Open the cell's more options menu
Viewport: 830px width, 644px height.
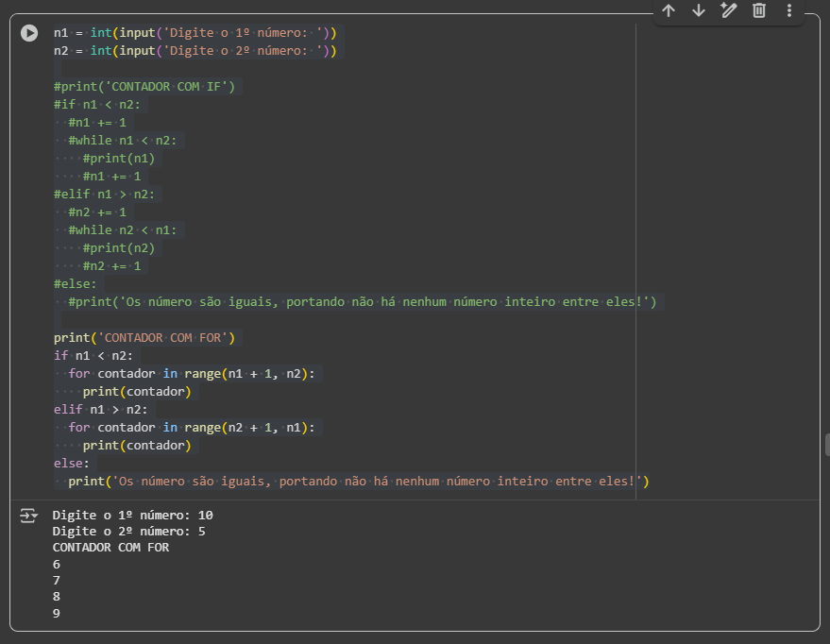tap(789, 10)
